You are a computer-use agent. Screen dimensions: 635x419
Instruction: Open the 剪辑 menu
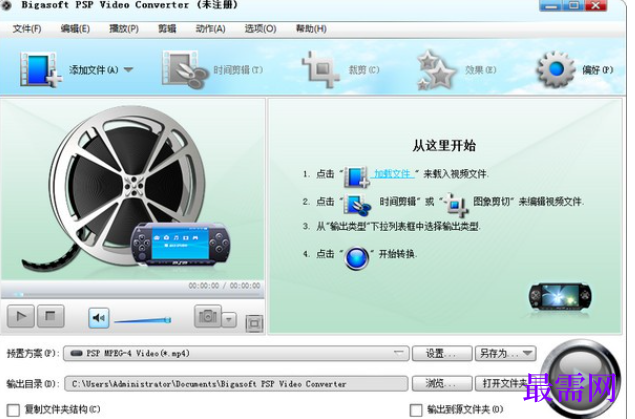(167, 29)
